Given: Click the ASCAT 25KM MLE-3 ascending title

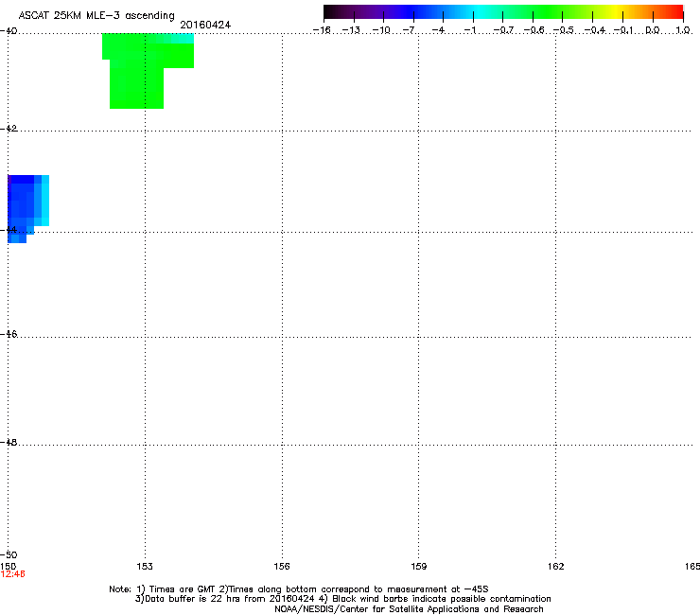Looking at the screenshot, I should pyautogui.click(x=96, y=16).
